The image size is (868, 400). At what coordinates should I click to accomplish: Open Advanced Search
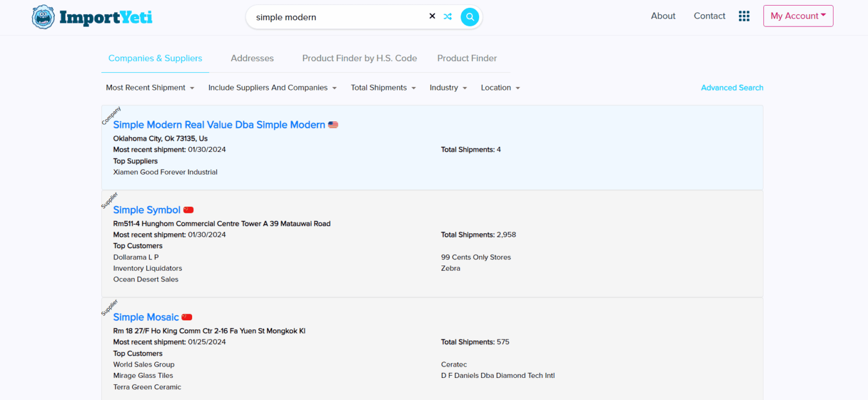pyautogui.click(x=732, y=88)
